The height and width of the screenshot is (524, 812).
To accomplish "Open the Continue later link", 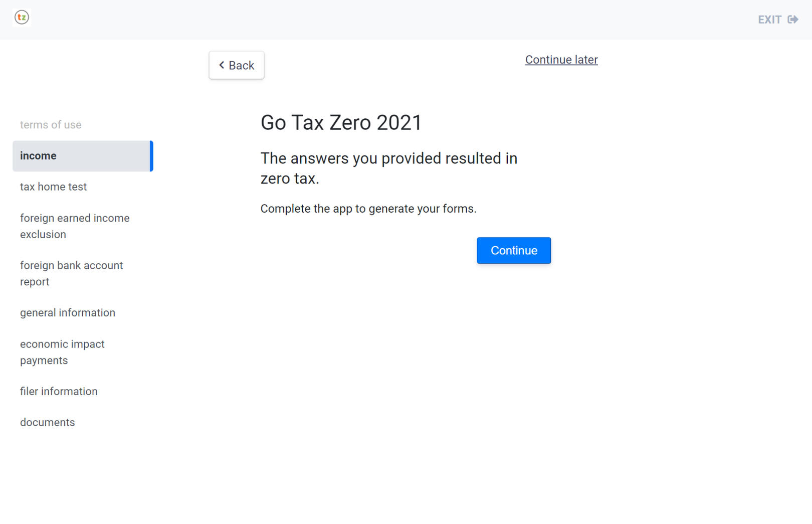I will [x=561, y=60].
